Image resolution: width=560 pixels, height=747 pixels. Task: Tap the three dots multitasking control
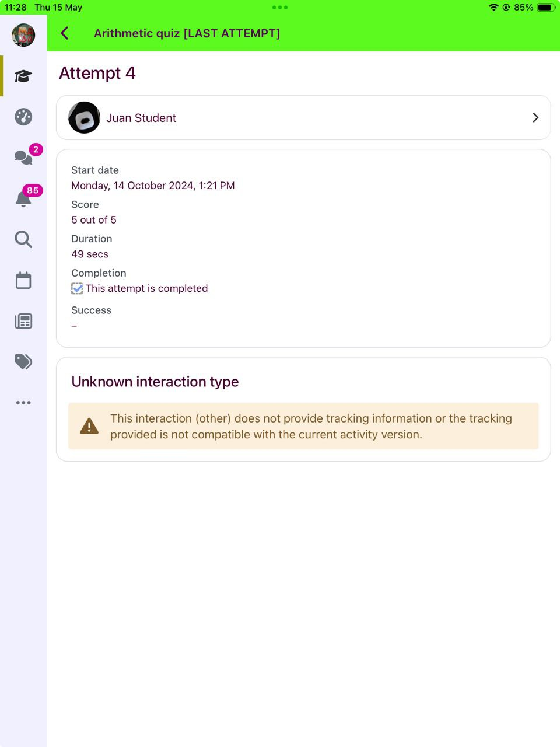[x=280, y=8]
